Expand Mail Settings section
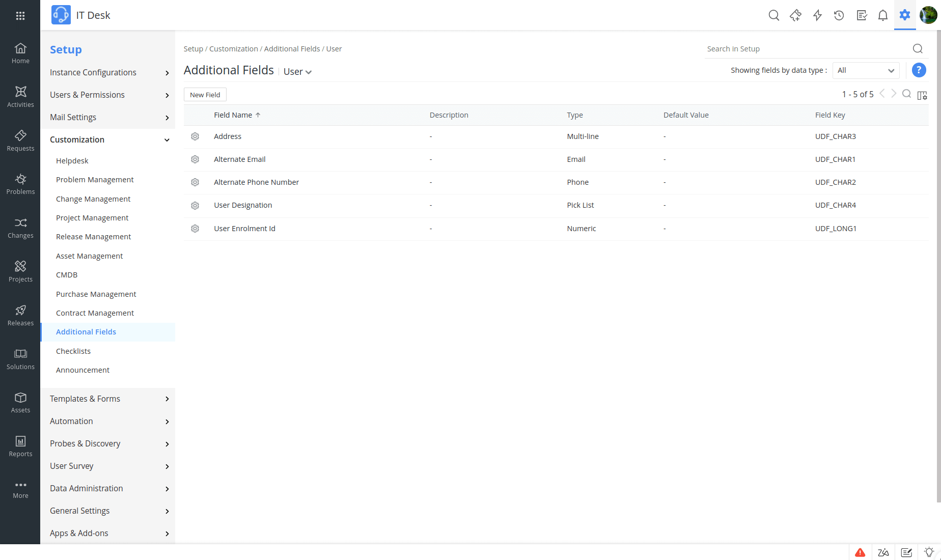This screenshot has width=941, height=560. tap(107, 117)
